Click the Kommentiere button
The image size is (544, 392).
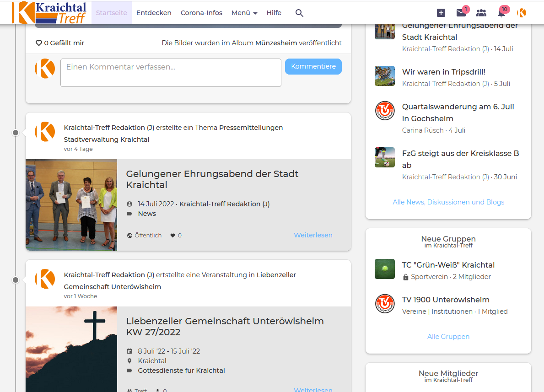pyautogui.click(x=313, y=66)
